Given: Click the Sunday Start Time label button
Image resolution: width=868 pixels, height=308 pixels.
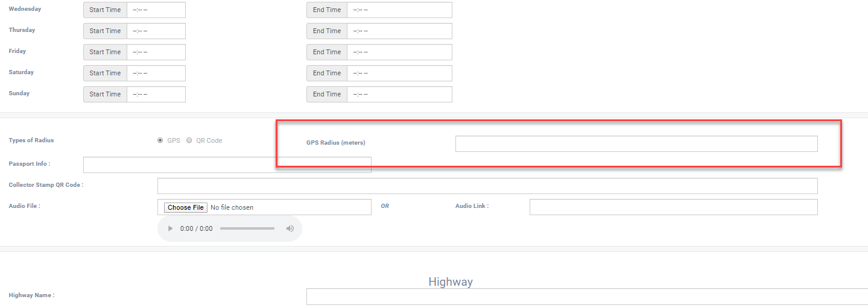Looking at the screenshot, I should pyautogui.click(x=105, y=95).
